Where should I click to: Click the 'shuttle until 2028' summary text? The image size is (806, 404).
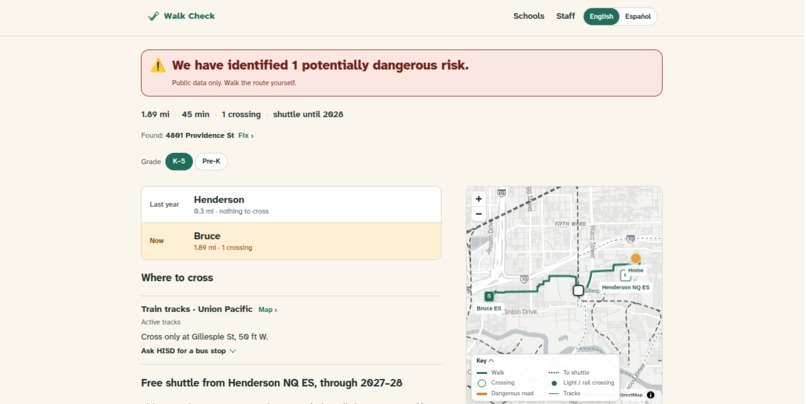click(308, 115)
